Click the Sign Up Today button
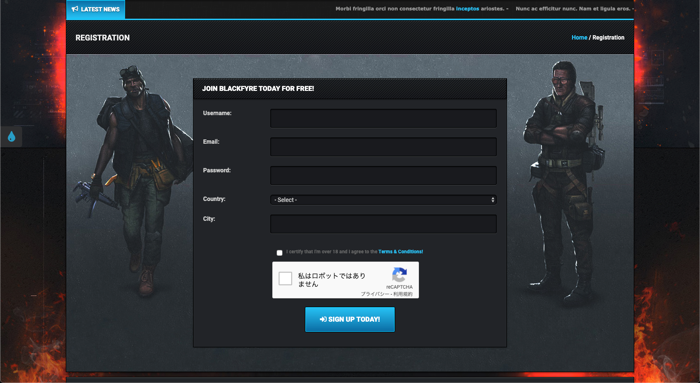 [350, 319]
